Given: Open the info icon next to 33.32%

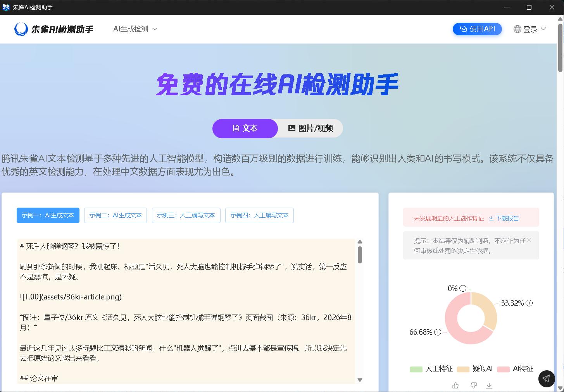Looking at the screenshot, I should pos(529,303).
